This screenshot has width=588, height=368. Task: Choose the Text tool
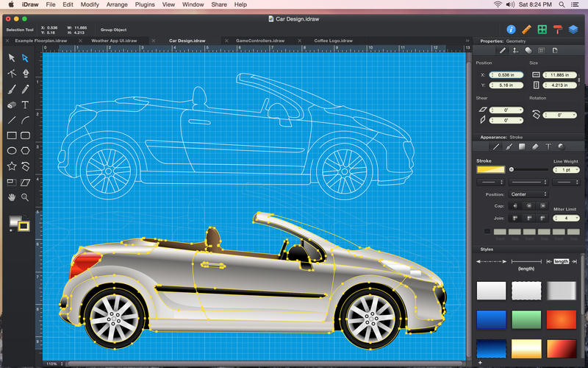point(25,105)
